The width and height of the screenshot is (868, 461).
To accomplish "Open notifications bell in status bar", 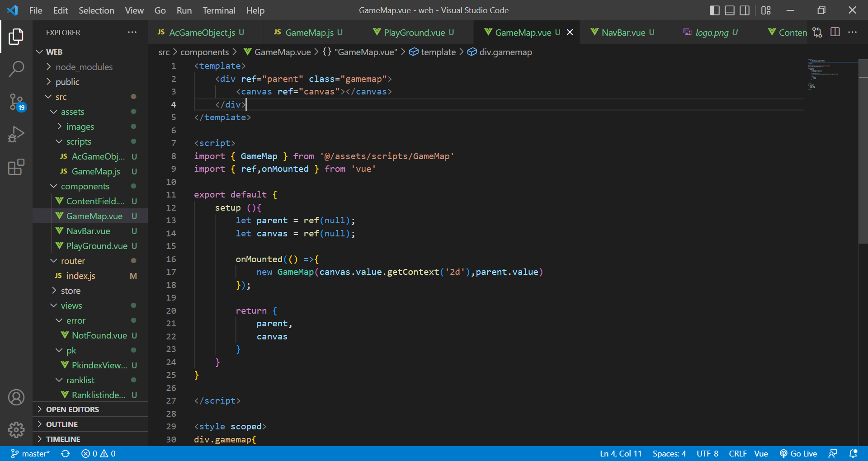I will (853, 453).
